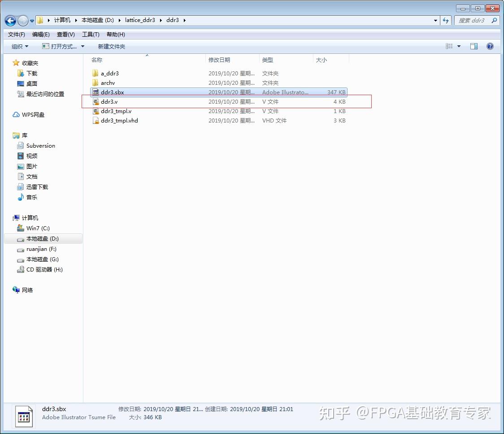The width and height of the screenshot is (504, 434).
Task: Click the refresh icon beside the address bar
Action: (446, 20)
